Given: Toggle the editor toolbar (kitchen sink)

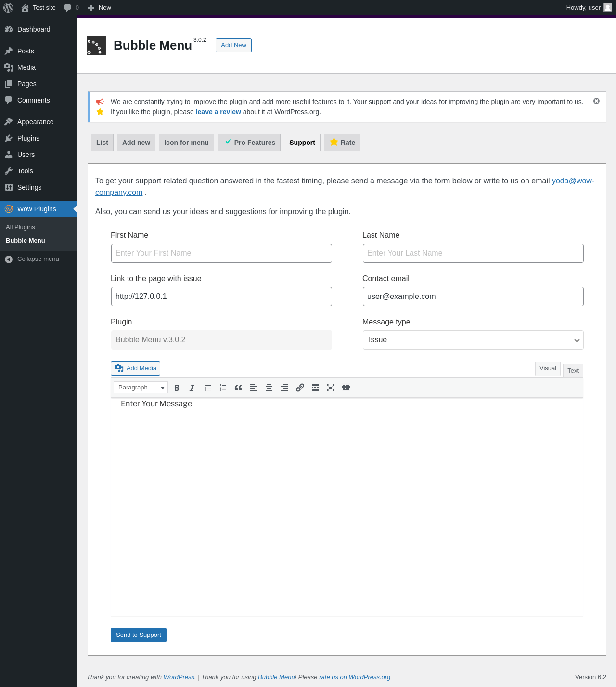Looking at the screenshot, I should point(346,388).
